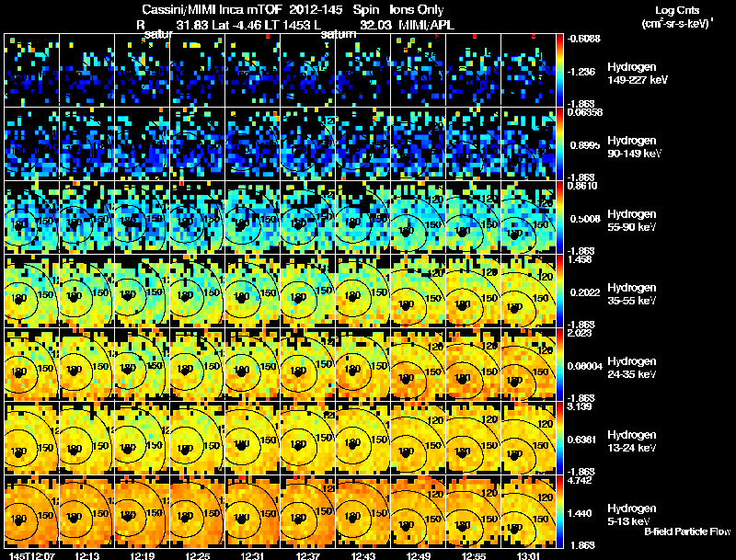Open the 24-35 keV image panel at 12:19
The image size is (736, 560).
coord(143,364)
